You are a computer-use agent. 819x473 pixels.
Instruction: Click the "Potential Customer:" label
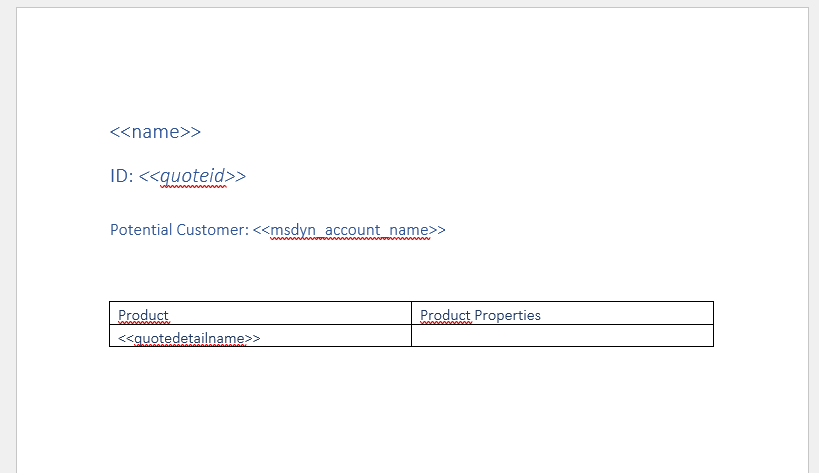coord(179,230)
